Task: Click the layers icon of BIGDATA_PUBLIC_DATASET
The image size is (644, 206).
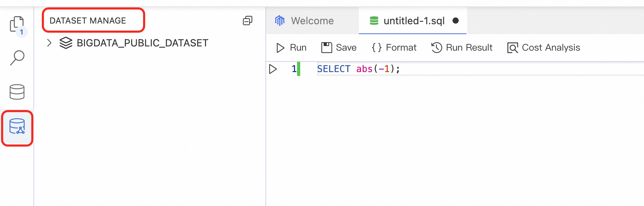Action: click(x=66, y=43)
